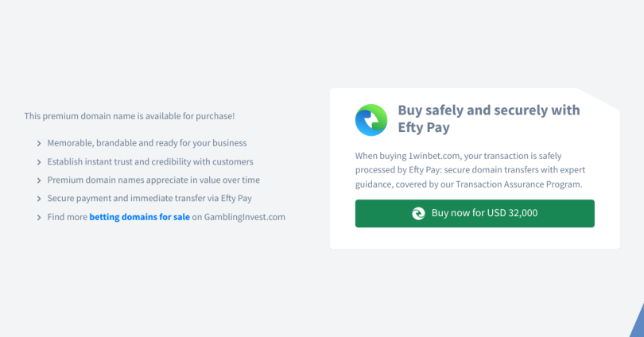Click the 'This premium domain name is available' line
The image size is (644, 337).
(x=130, y=116)
